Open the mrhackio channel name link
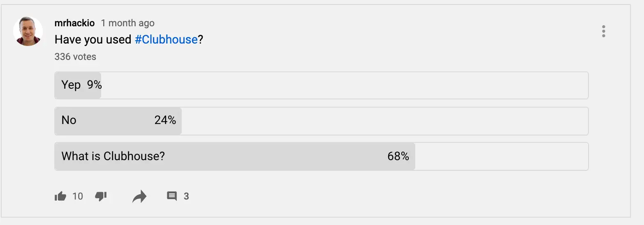Screen dimensions: 644x225 (x=74, y=23)
